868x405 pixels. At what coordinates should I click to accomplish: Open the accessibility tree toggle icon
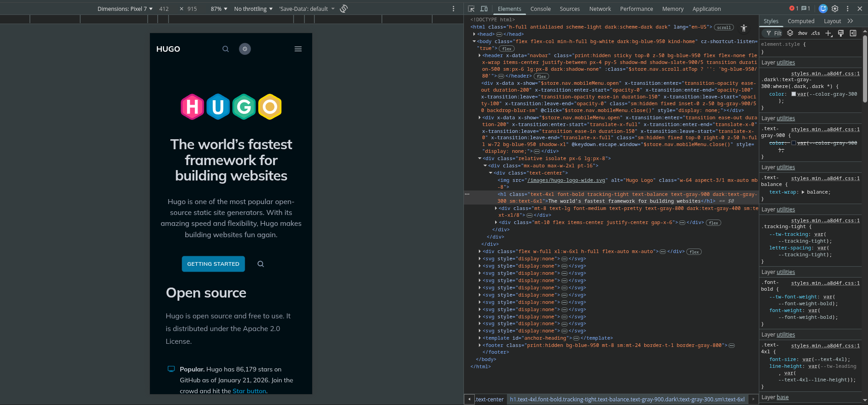743,28
